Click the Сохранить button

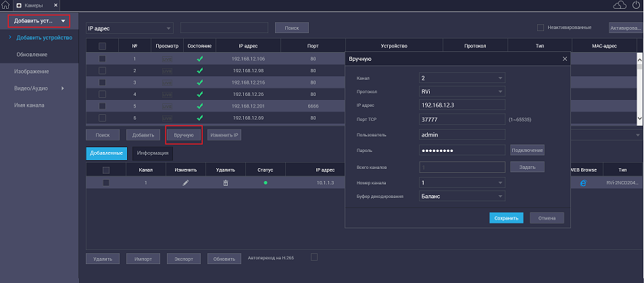(506, 218)
